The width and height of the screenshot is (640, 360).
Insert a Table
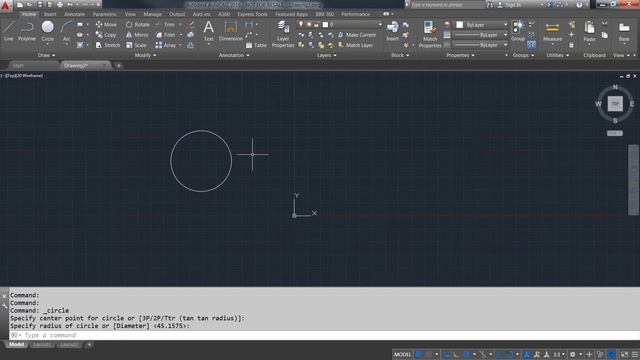coord(256,45)
